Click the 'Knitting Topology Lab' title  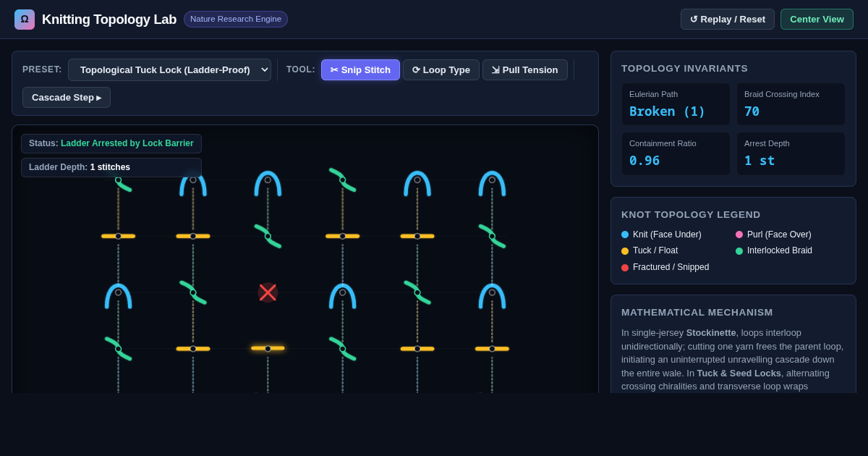click(109, 20)
